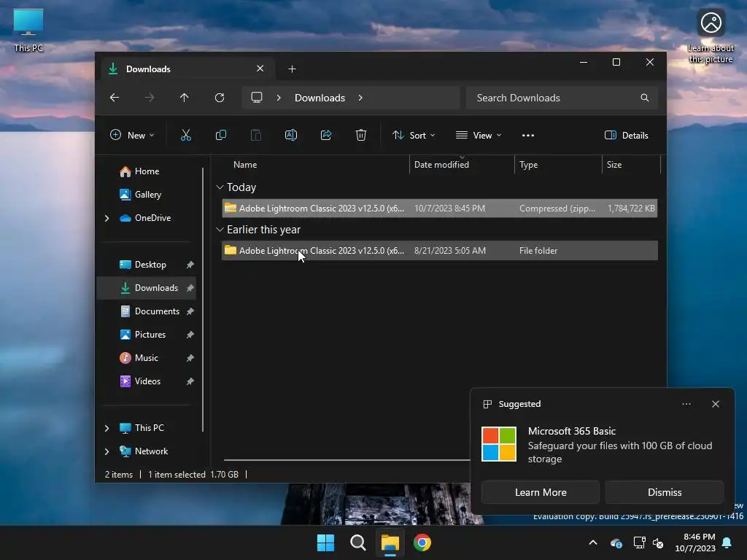Click the chevron after Downloads in address bar
The image size is (747, 560).
(x=360, y=98)
